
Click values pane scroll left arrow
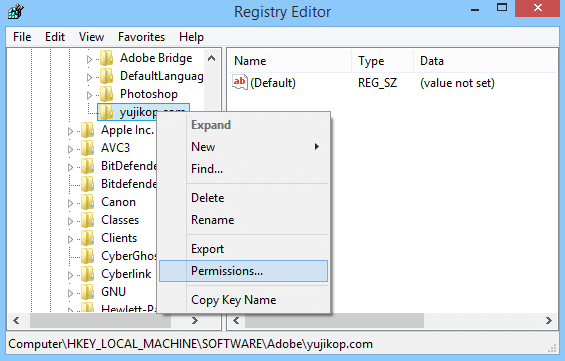click(236, 320)
